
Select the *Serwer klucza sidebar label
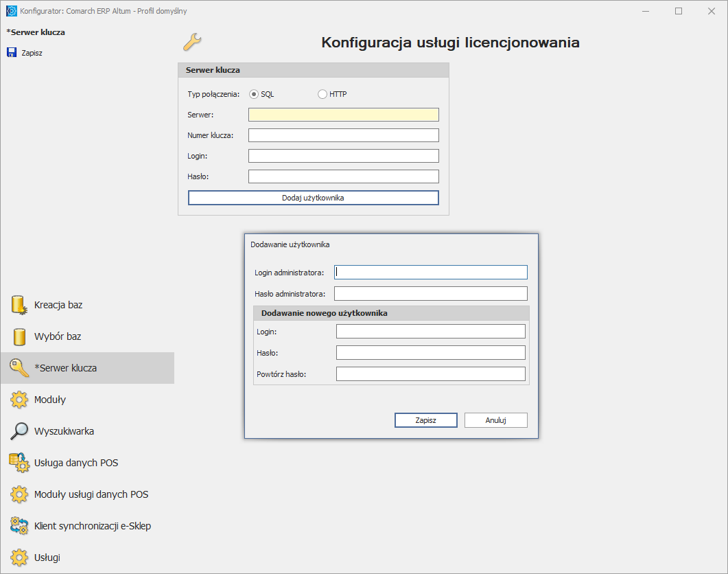point(65,368)
